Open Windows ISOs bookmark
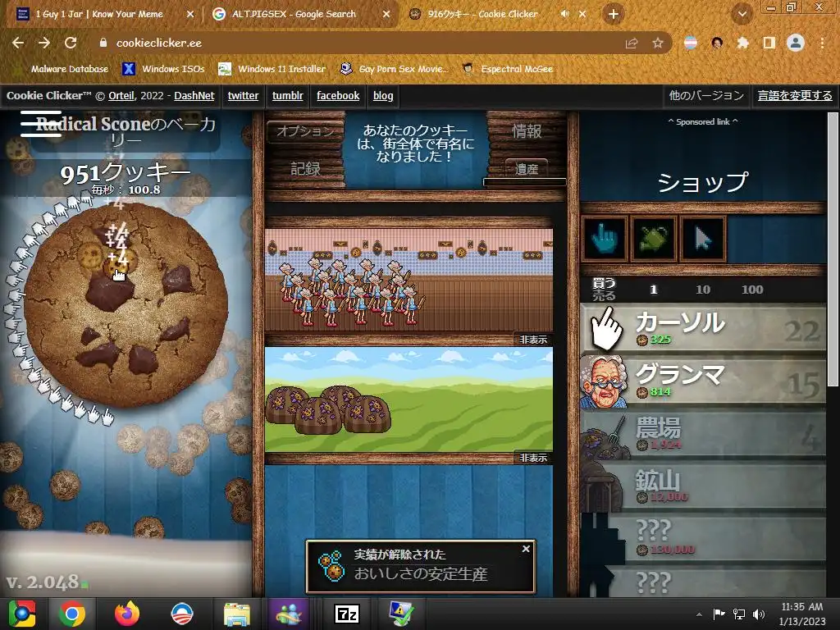 coord(163,69)
